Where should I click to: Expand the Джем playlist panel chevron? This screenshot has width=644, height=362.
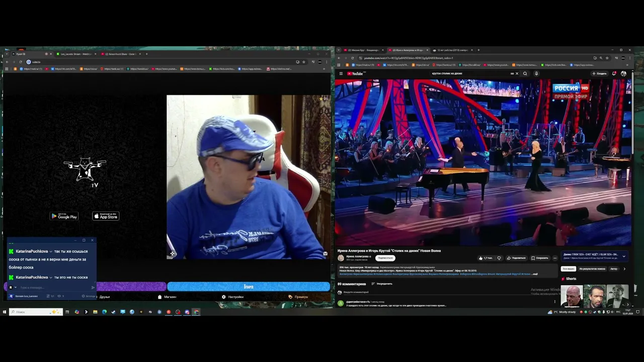[624, 256]
